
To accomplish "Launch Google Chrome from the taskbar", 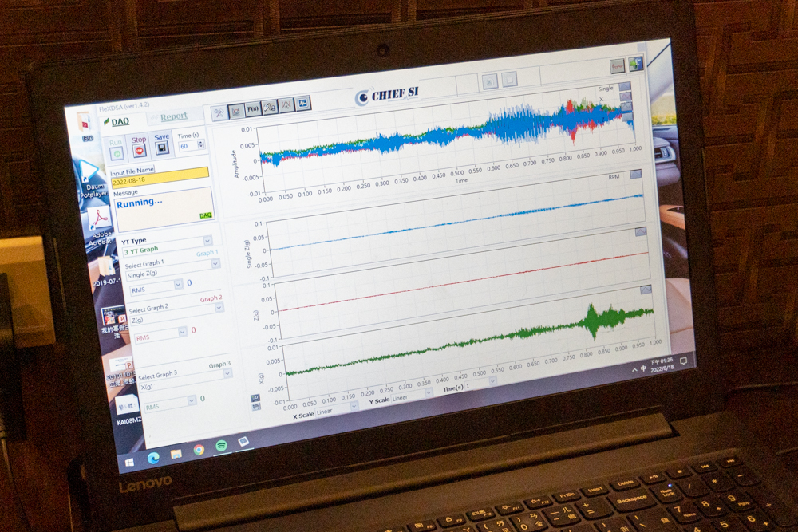I will [x=199, y=450].
